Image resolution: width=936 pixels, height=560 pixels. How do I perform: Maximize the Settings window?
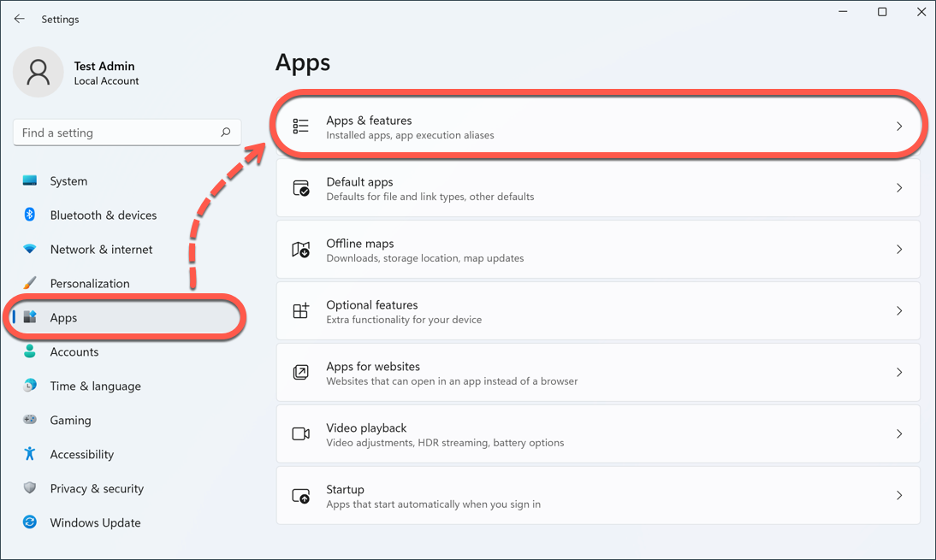pyautogui.click(x=882, y=12)
